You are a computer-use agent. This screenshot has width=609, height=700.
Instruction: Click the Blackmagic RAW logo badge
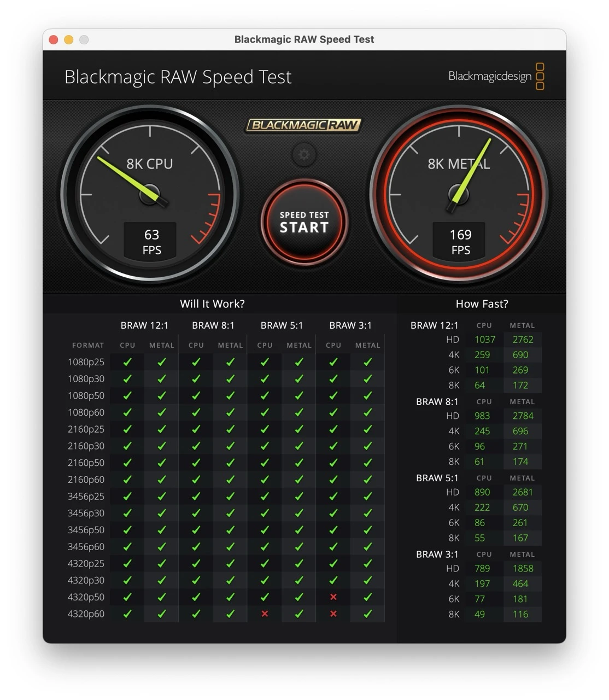[x=303, y=125]
